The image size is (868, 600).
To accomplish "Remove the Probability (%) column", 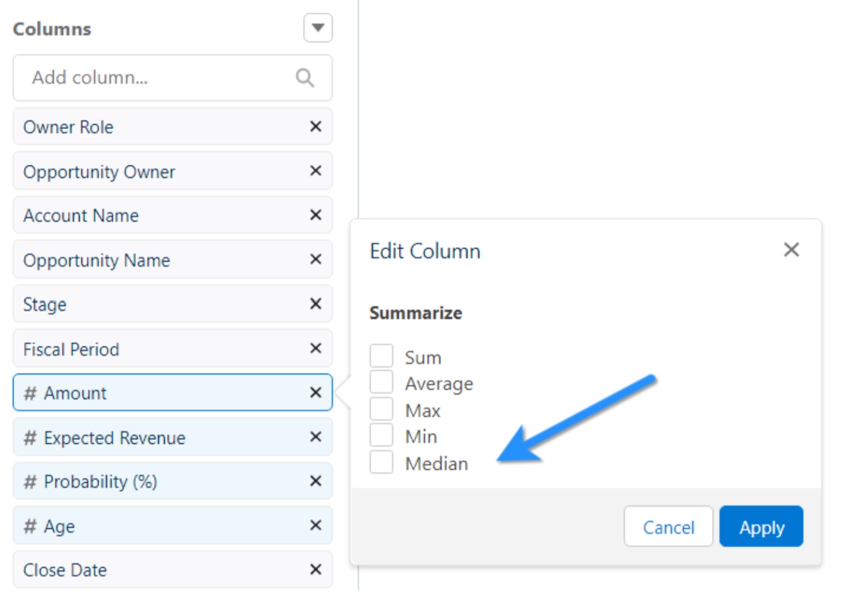I will [315, 481].
